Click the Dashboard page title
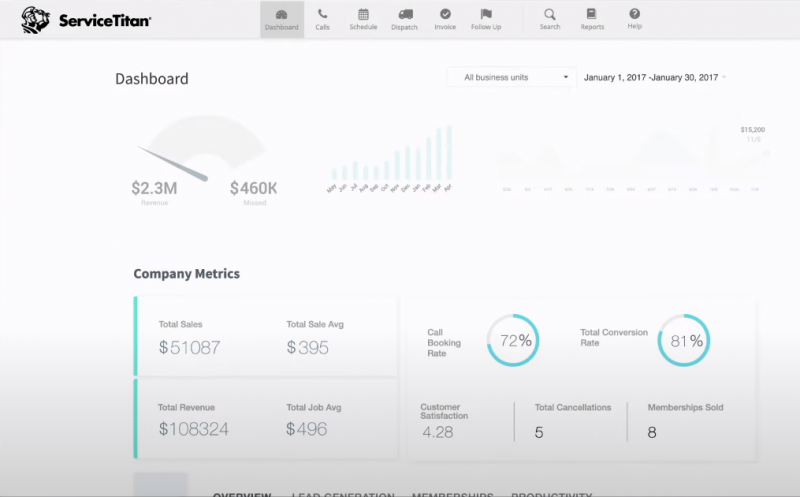800x497 pixels. 152,79
